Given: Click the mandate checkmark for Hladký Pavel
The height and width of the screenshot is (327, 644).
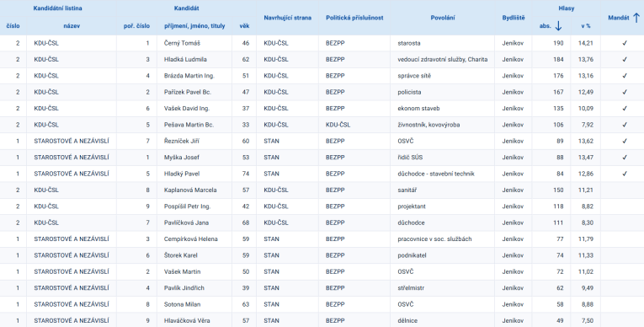Looking at the screenshot, I should pyautogui.click(x=625, y=174).
